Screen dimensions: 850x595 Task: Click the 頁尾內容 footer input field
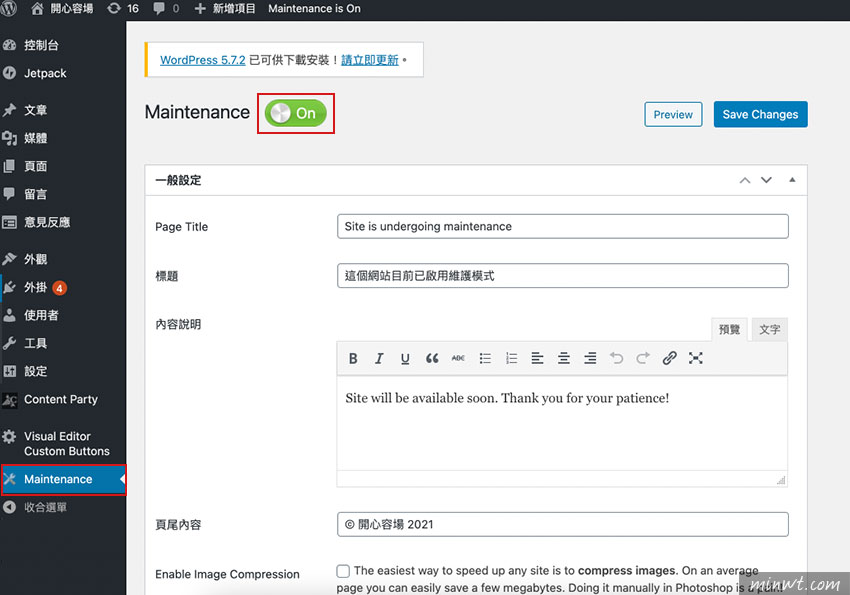tap(563, 525)
